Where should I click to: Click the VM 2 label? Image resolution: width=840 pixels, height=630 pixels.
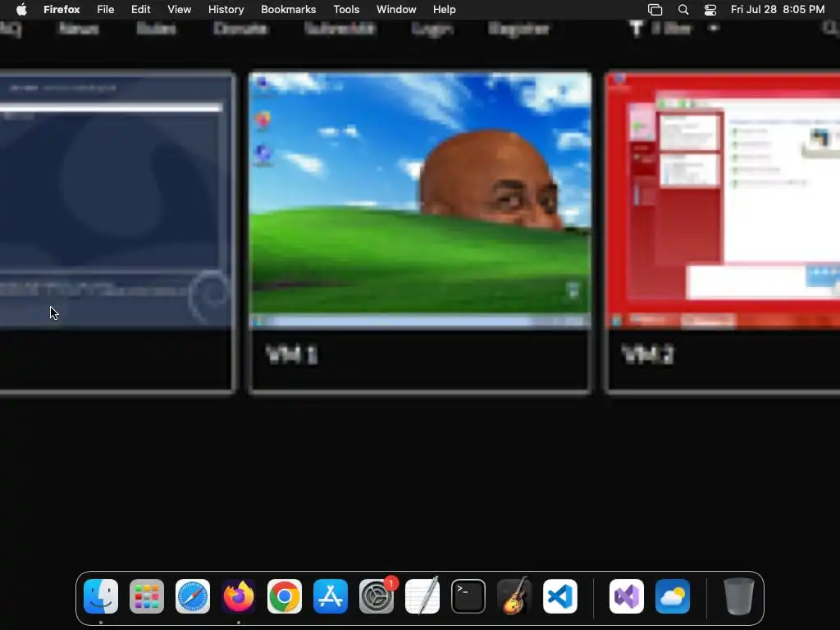tap(648, 354)
